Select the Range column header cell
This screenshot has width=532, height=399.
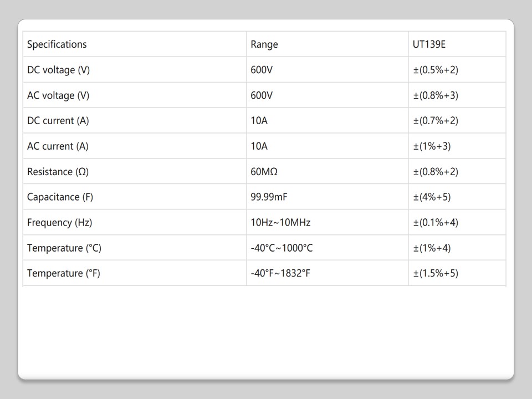[x=264, y=44]
